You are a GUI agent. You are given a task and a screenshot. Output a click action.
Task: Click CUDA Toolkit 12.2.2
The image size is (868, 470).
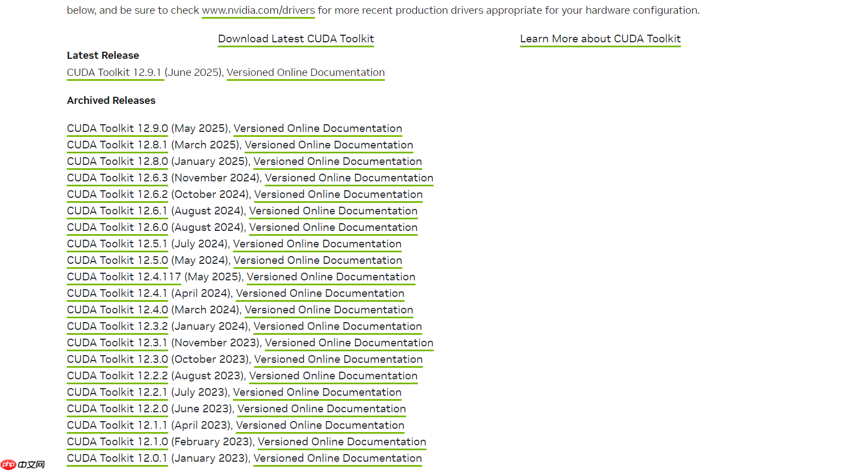pos(118,376)
